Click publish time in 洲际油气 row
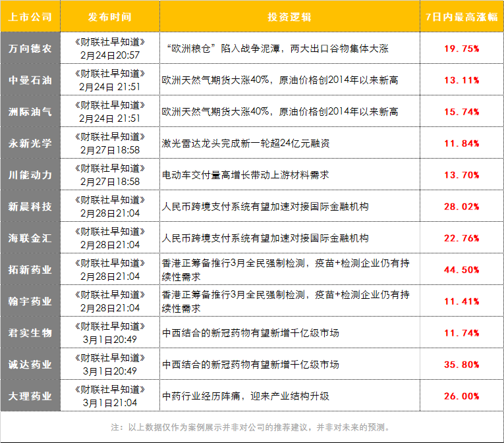The height and width of the screenshot is (443, 504). click(110, 112)
